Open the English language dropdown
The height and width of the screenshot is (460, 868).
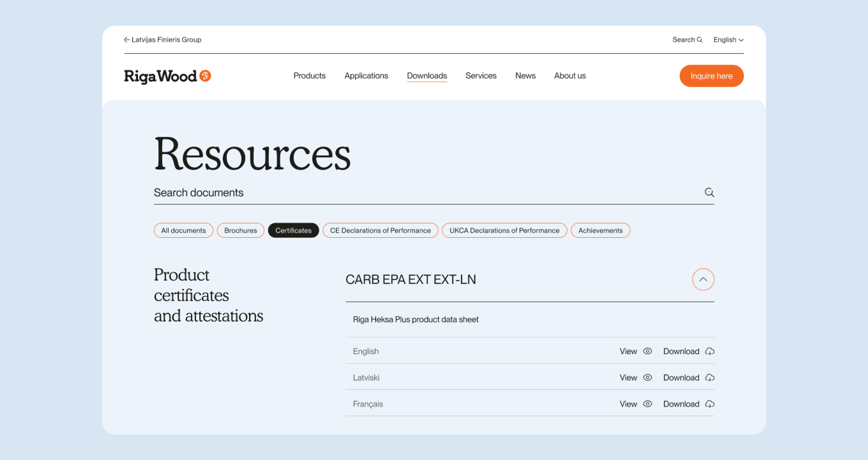click(728, 40)
